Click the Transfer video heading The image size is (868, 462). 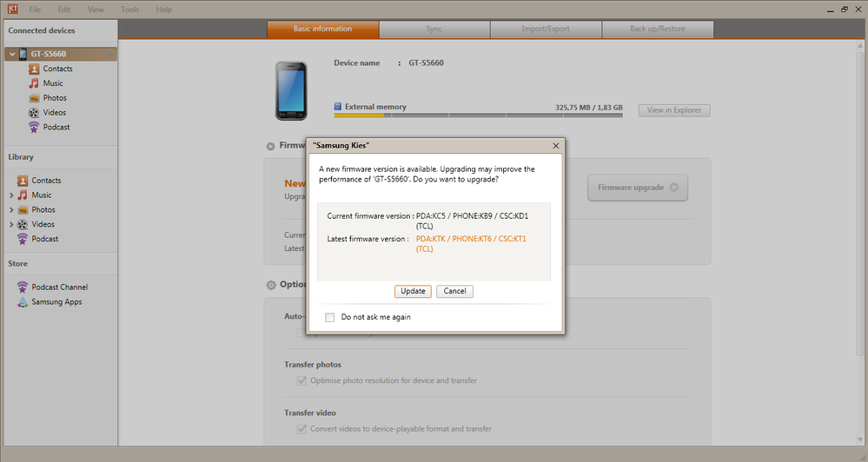310,412
